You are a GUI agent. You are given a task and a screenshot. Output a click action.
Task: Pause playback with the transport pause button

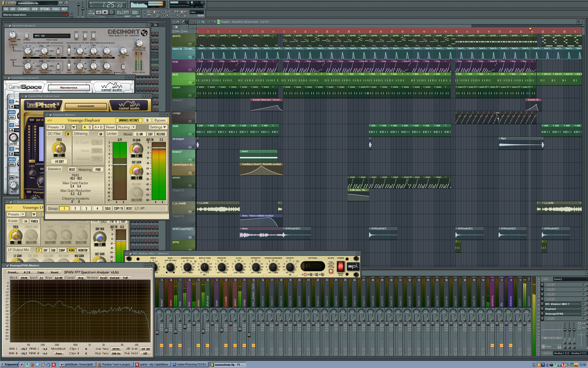tap(99, 12)
